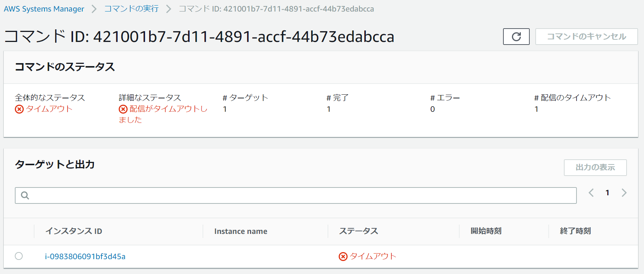644x274 pixels.
Task: Click the red error icon beside 全体的なステータス タイムアウト
Action: 20,109
